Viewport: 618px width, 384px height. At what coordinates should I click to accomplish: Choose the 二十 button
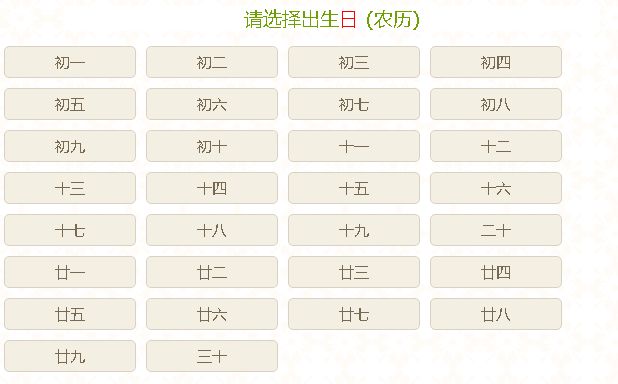(x=496, y=230)
